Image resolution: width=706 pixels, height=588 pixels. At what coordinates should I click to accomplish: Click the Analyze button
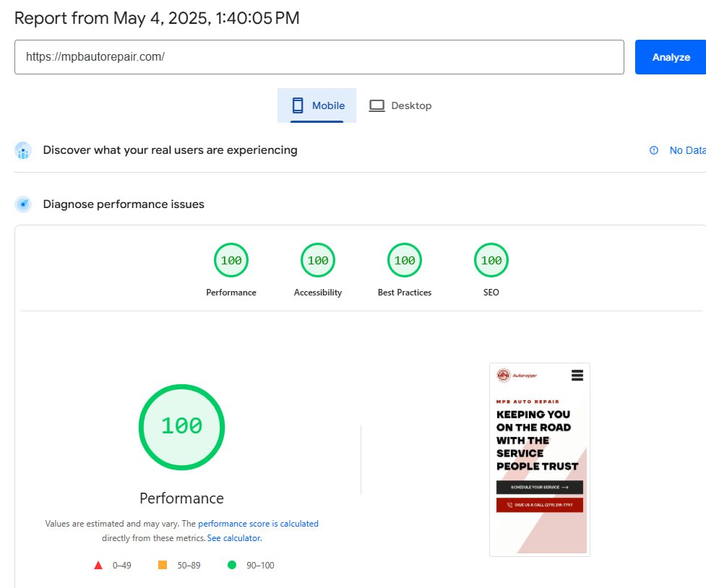pos(670,57)
